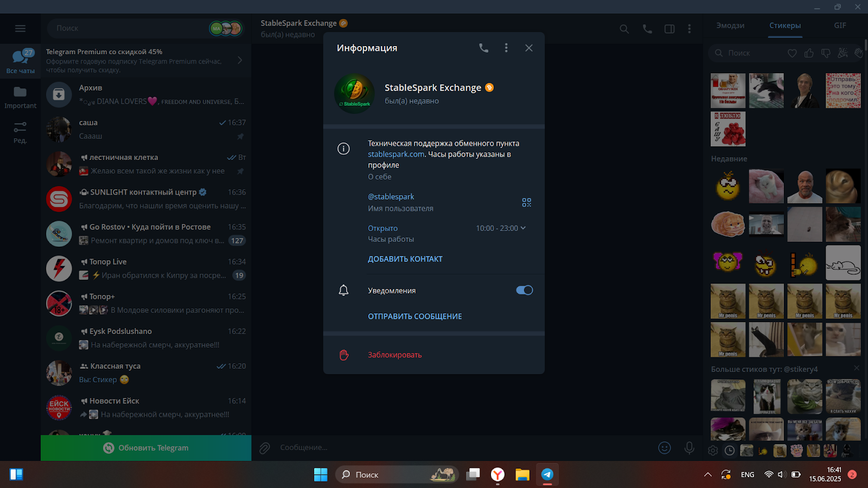Filter stickers by thumbs up icon
This screenshot has height=488, width=868.
click(809, 53)
